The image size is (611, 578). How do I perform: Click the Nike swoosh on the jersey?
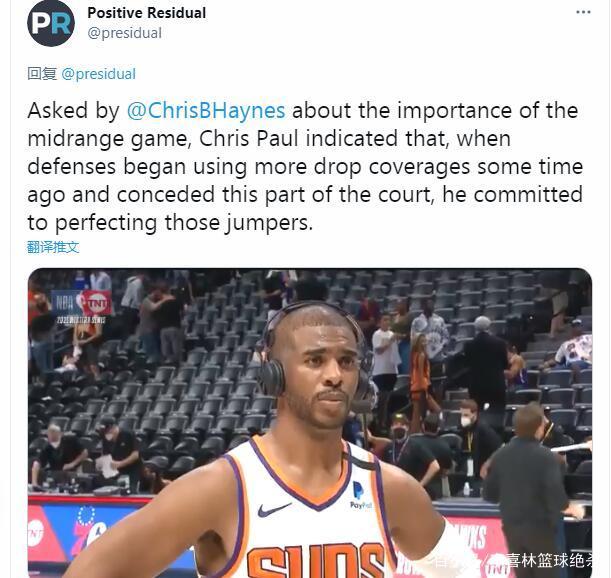tap(274, 509)
